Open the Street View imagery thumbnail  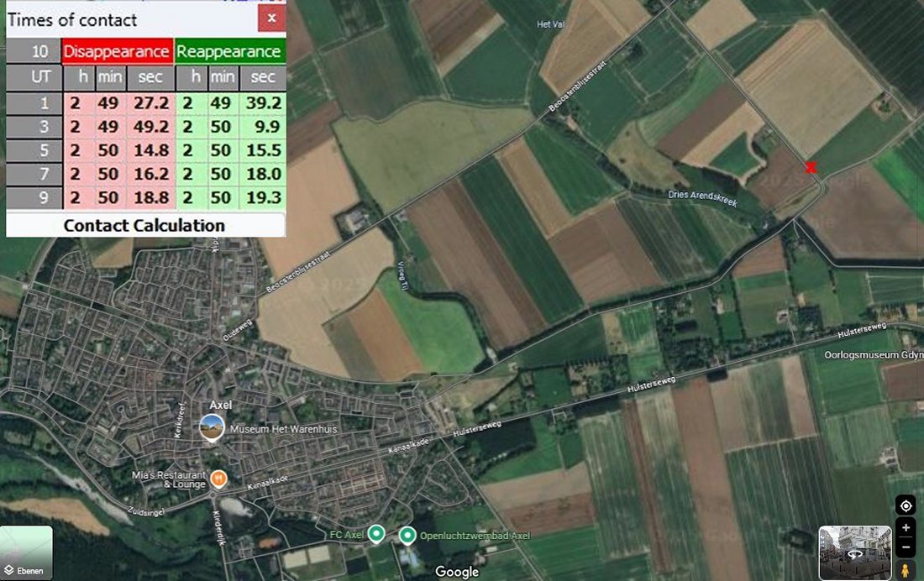point(855,553)
